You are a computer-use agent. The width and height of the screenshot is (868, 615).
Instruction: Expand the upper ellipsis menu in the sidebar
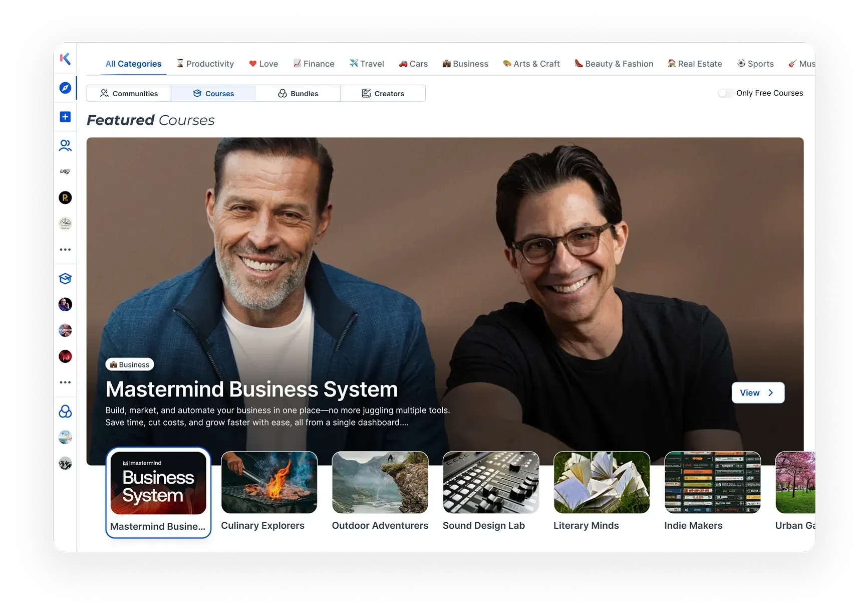[65, 249]
